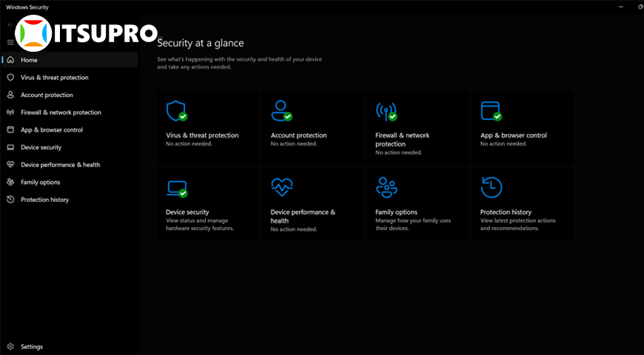Click the large person icon on Account protection card
The image size is (644, 355).
click(x=281, y=111)
